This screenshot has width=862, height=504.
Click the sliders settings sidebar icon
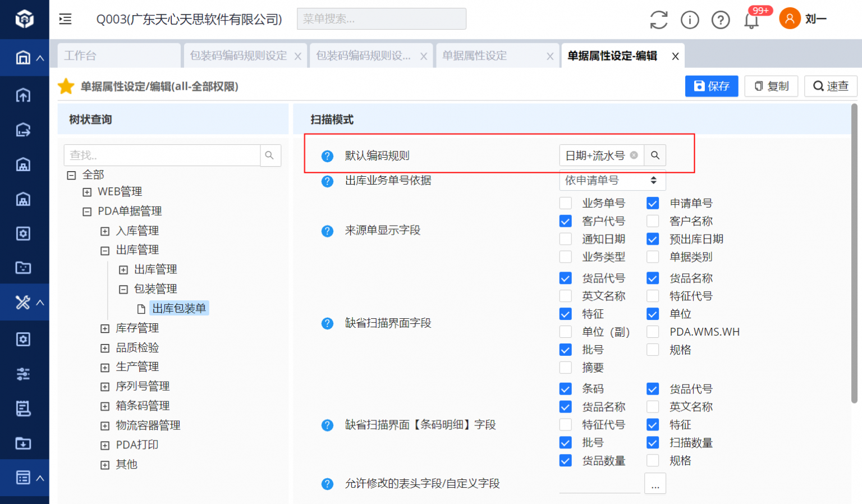coord(23,374)
